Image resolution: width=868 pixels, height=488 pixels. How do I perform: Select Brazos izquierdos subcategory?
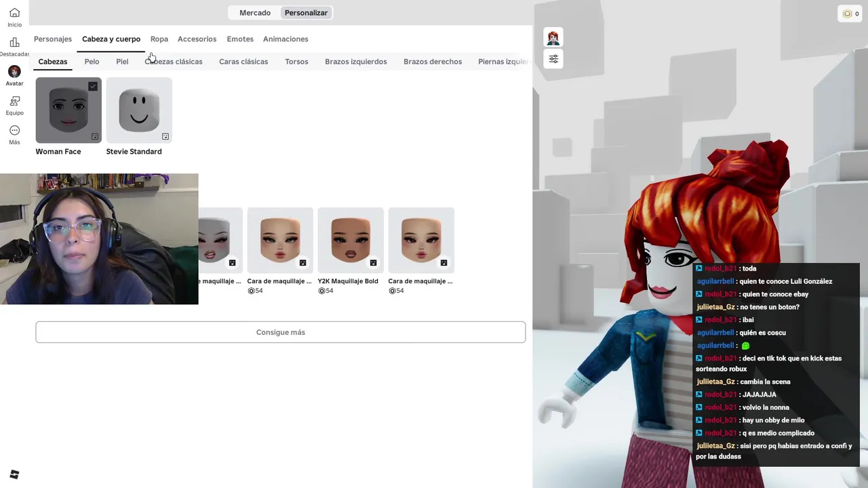click(x=356, y=62)
